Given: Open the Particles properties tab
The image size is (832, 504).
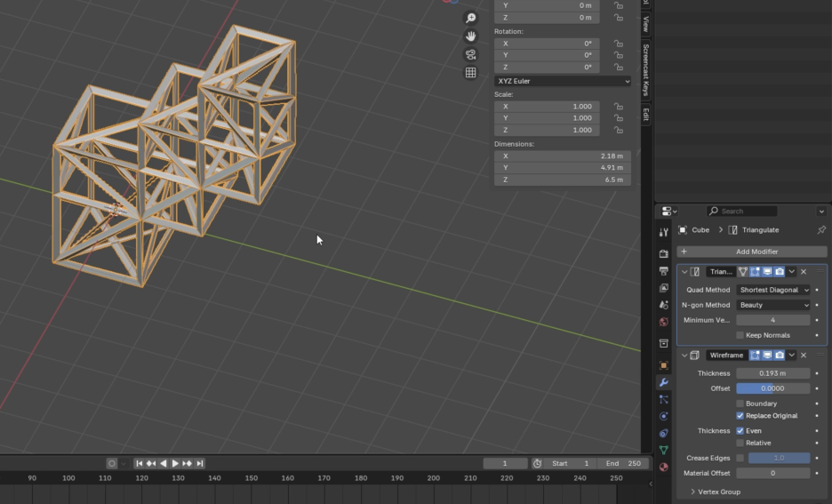Looking at the screenshot, I should [x=664, y=399].
